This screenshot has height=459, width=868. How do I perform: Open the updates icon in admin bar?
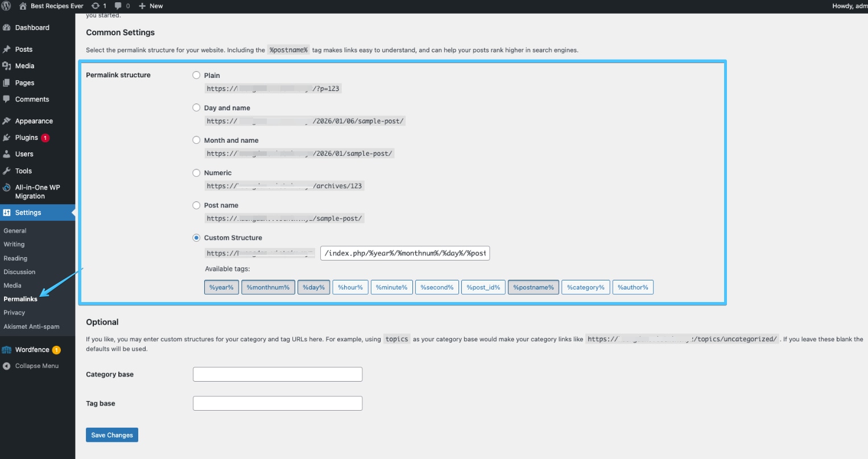[99, 6]
